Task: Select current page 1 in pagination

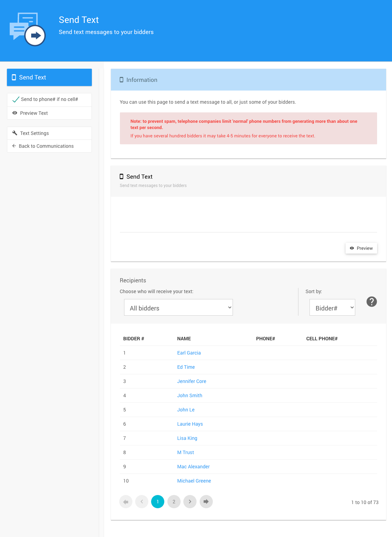Action: pos(158,502)
